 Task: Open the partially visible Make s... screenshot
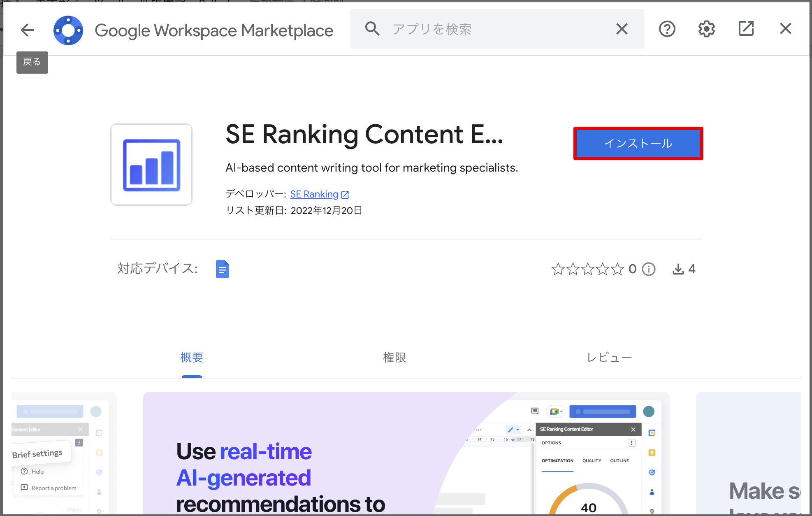[x=749, y=453]
